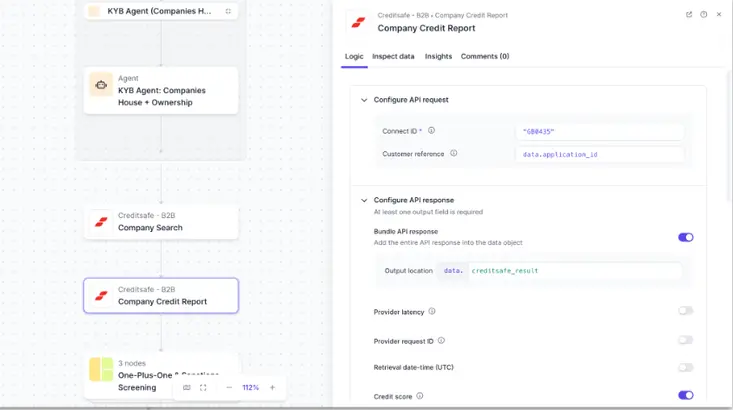The width and height of the screenshot is (733, 410).
Task: Click Creditsafe icon on Company Credit Report node
Action: tap(101, 296)
